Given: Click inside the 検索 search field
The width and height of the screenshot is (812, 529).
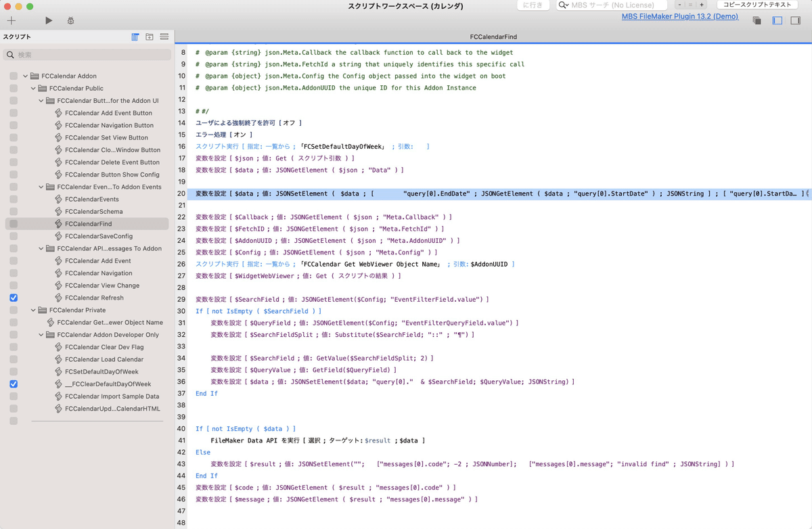Looking at the screenshot, I should [x=87, y=53].
